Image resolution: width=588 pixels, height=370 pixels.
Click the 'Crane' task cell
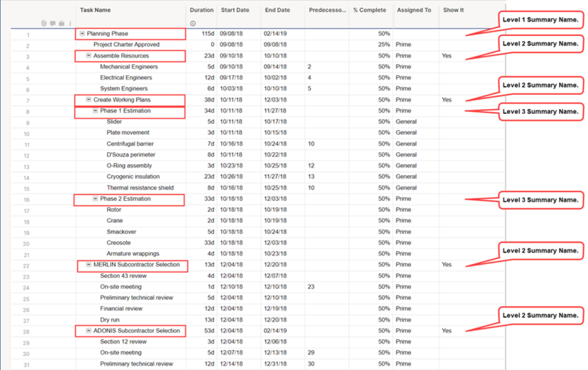(x=115, y=220)
